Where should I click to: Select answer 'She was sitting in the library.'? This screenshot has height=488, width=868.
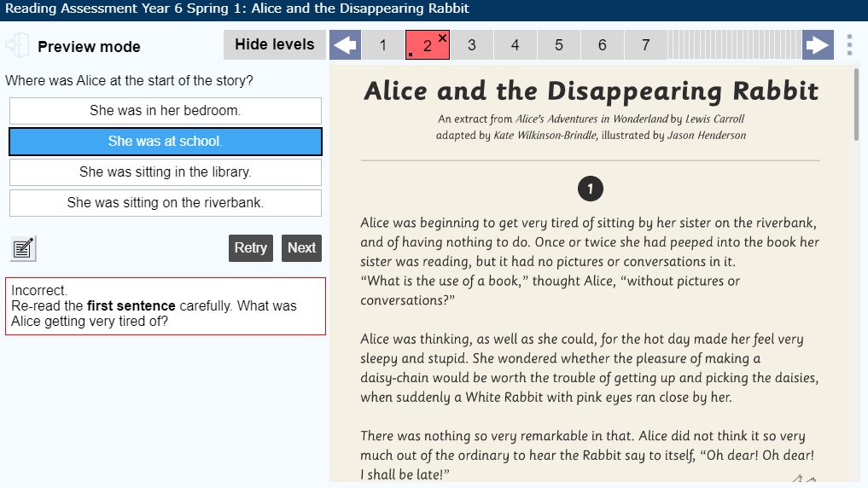(165, 172)
